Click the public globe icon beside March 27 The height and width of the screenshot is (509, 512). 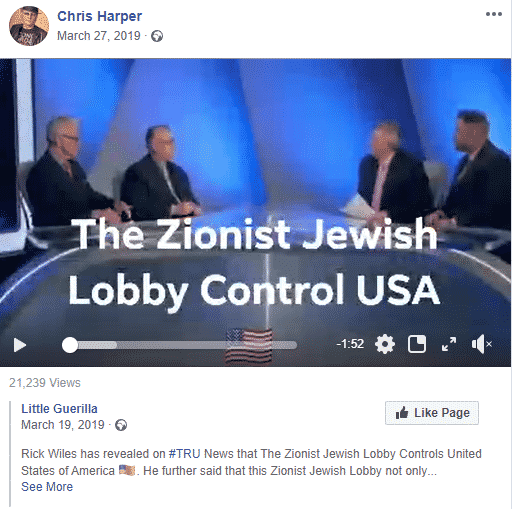(157, 36)
